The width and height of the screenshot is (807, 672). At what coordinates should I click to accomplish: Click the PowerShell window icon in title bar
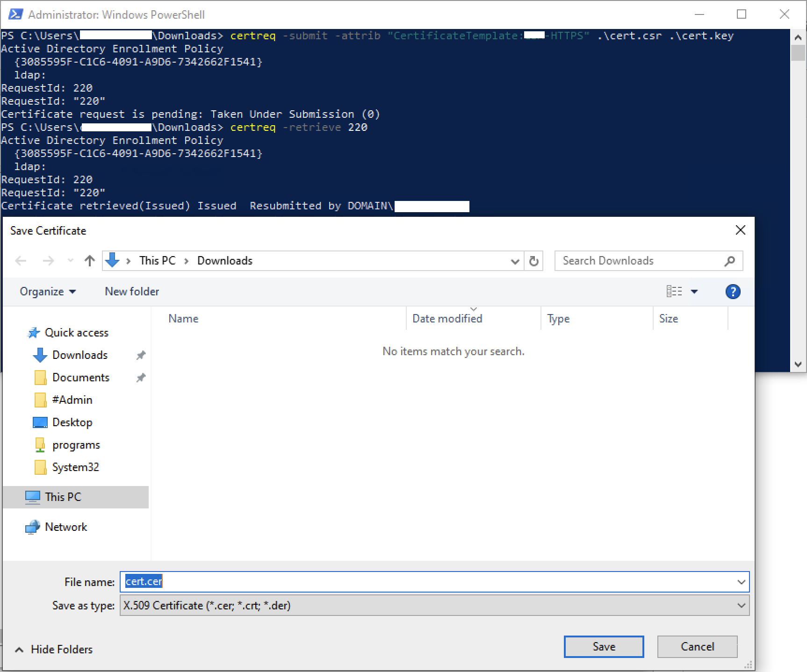(x=15, y=14)
